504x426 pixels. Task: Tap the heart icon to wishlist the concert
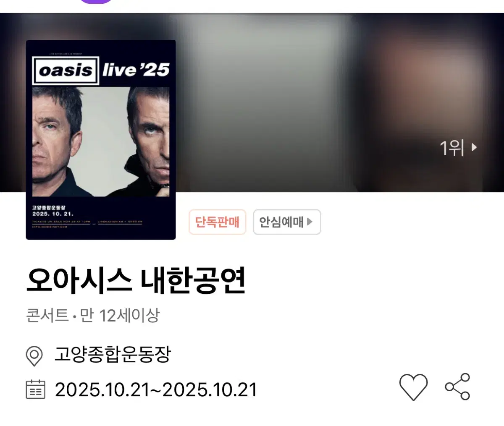pyautogui.click(x=413, y=387)
